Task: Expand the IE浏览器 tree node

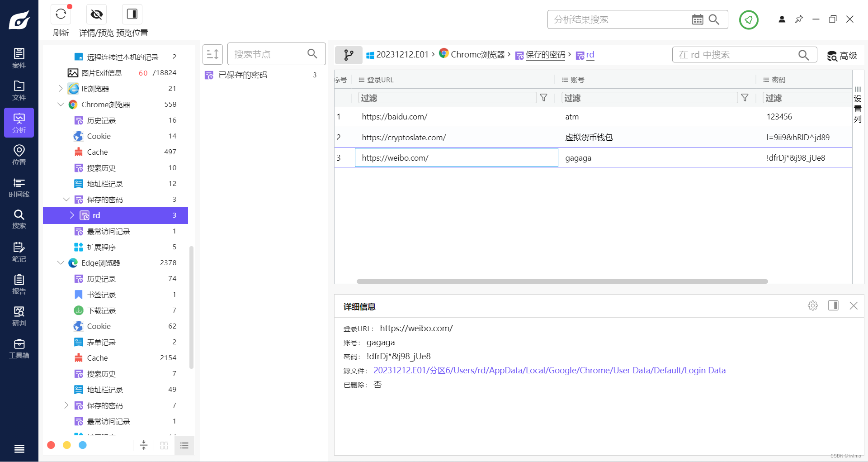Action: pos(61,89)
